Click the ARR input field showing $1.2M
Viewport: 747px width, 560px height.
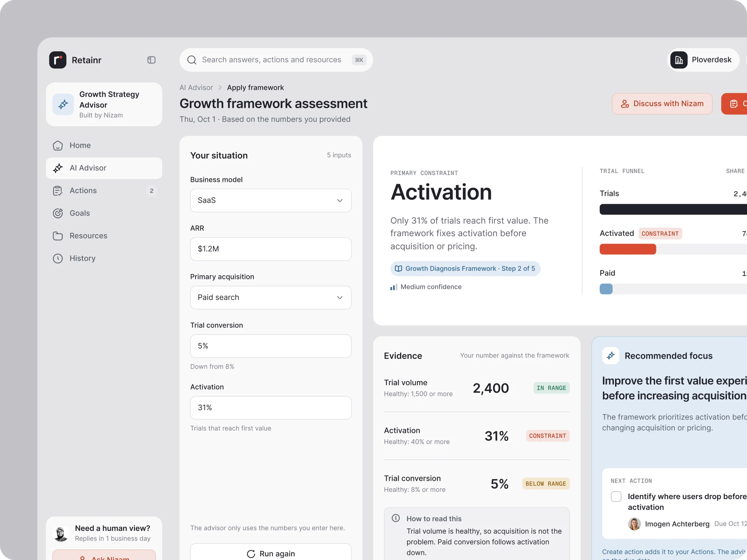271,249
